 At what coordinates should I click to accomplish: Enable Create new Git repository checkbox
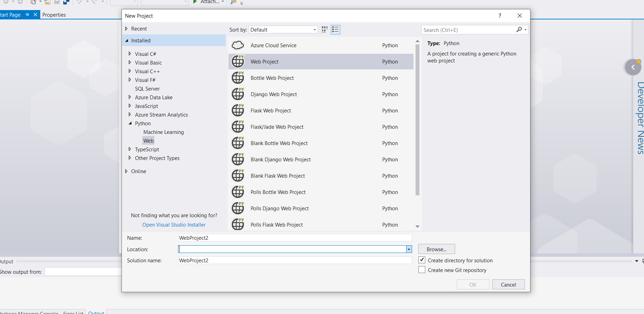(x=422, y=270)
